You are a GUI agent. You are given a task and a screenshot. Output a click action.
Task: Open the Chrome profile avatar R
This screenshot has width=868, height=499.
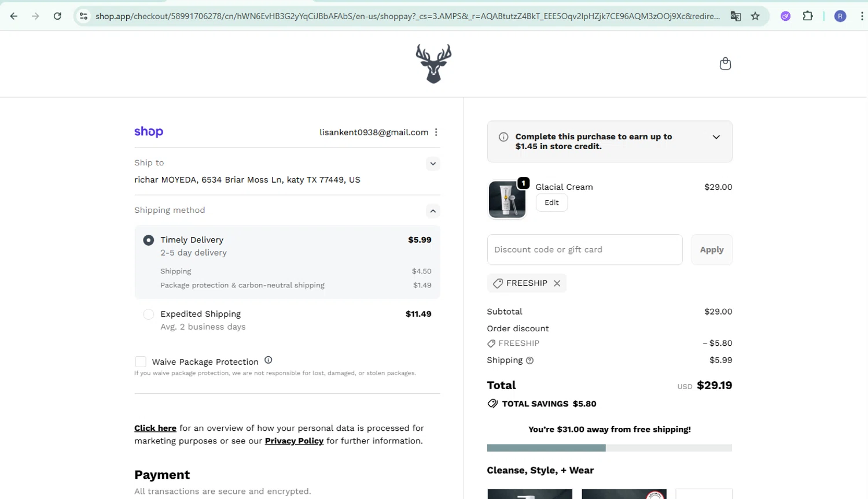coord(840,16)
